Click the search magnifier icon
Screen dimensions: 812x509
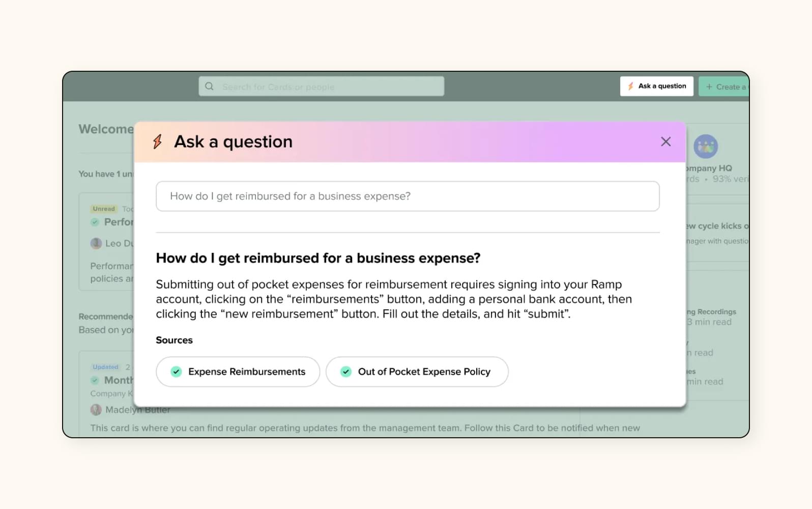[x=209, y=87]
